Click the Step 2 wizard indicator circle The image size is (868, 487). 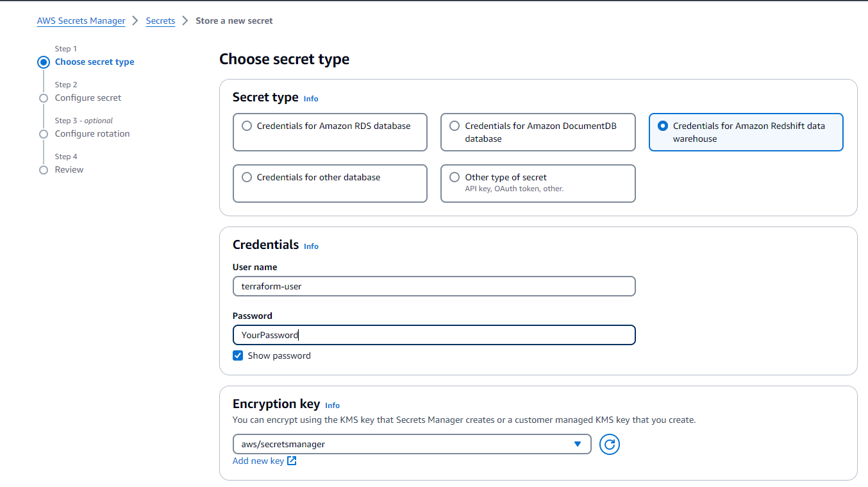(44, 98)
